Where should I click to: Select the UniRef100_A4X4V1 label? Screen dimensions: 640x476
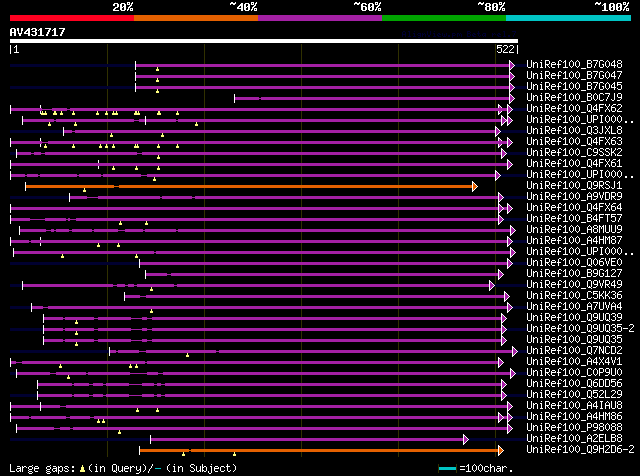pyautogui.click(x=574, y=362)
